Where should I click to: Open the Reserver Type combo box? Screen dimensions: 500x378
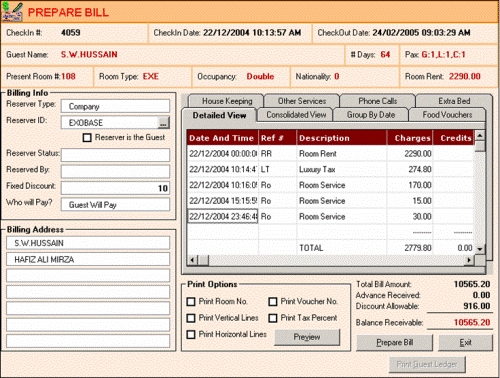115,106
